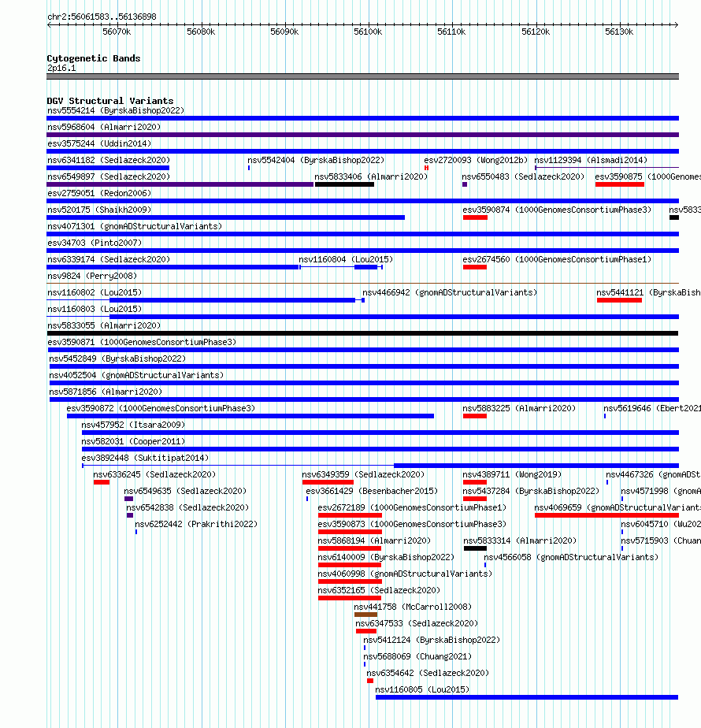
Task: Click the red esv3590874 variant bar
Action: pos(475,217)
